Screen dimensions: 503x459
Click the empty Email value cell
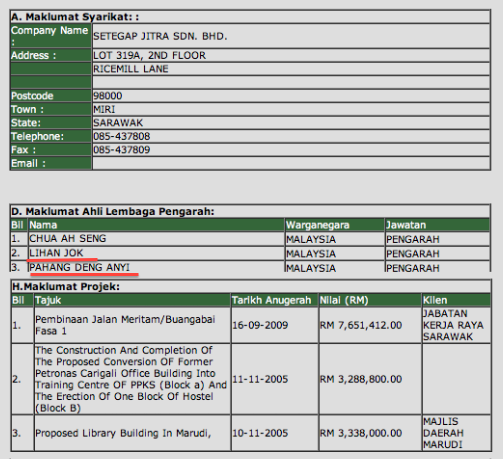(x=291, y=163)
